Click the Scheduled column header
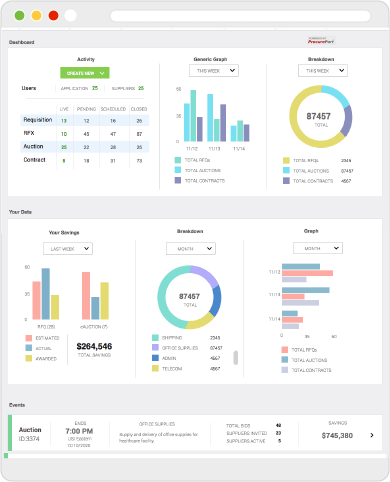Image resolution: width=390 pixels, height=482 pixels. coord(113,109)
